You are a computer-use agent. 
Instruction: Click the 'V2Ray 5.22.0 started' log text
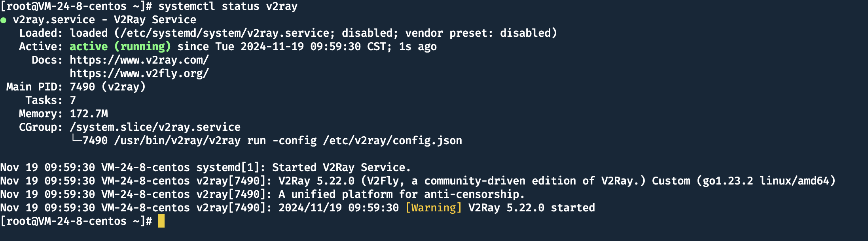pyautogui.click(x=532, y=208)
